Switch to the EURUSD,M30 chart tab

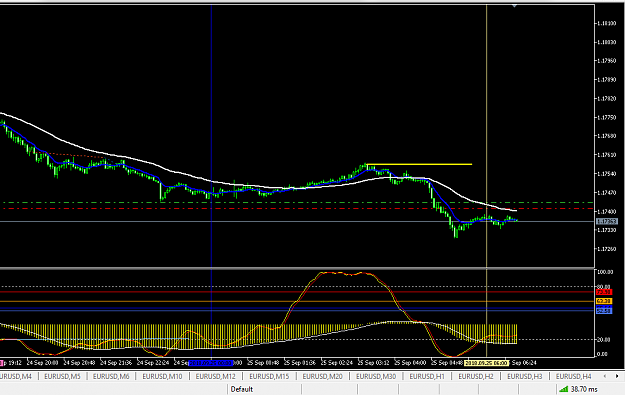click(x=376, y=376)
